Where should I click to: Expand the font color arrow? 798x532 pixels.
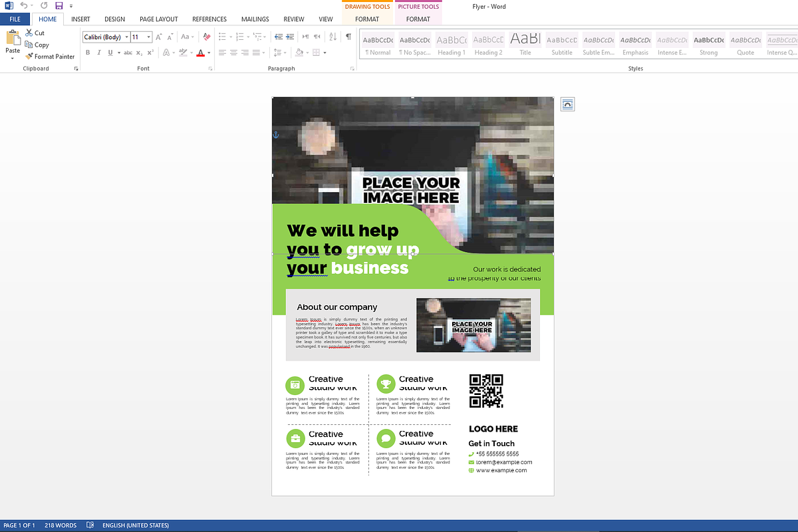[209, 53]
